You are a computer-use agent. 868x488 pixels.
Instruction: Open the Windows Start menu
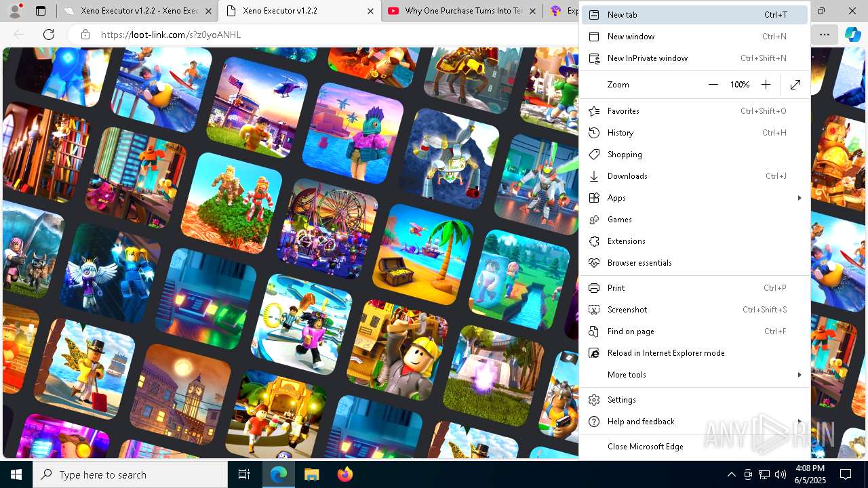(16, 474)
